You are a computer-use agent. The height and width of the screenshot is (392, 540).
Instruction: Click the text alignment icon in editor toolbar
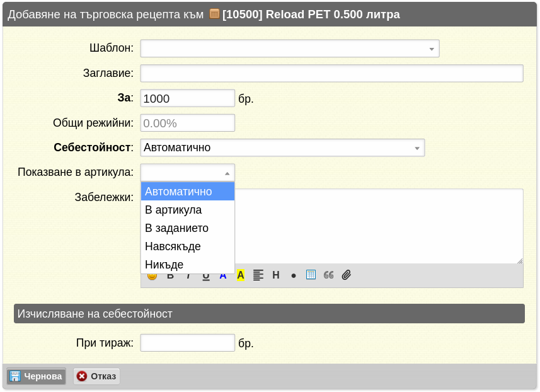(258, 275)
